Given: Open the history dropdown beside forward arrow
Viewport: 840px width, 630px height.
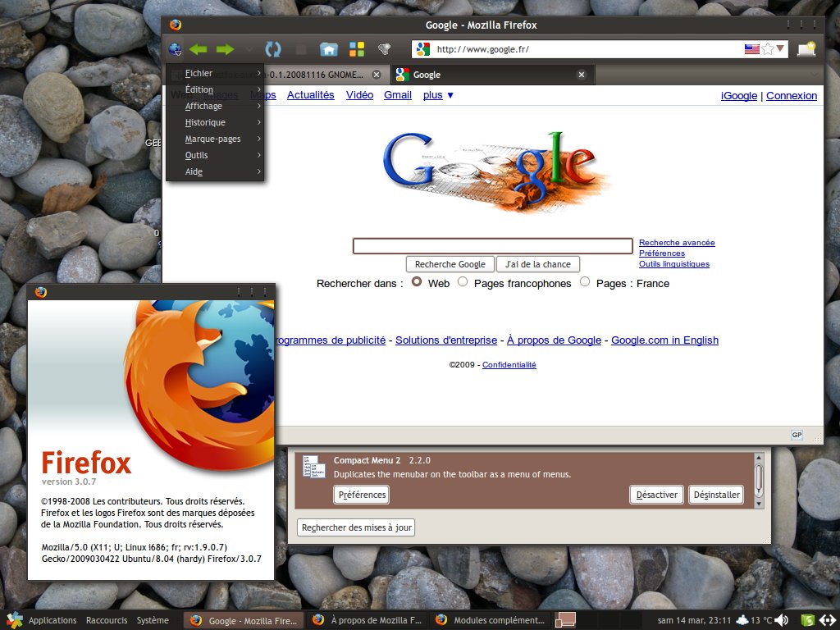Looking at the screenshot, I should [249, 49].
